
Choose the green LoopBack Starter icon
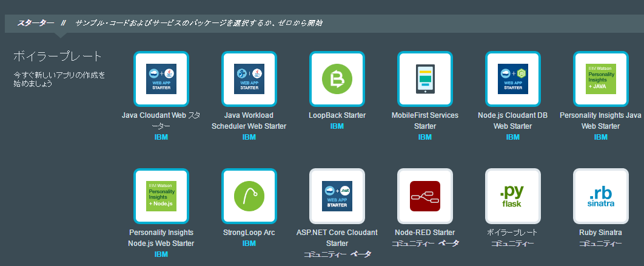pyautogui.click(x=337, y=79)
